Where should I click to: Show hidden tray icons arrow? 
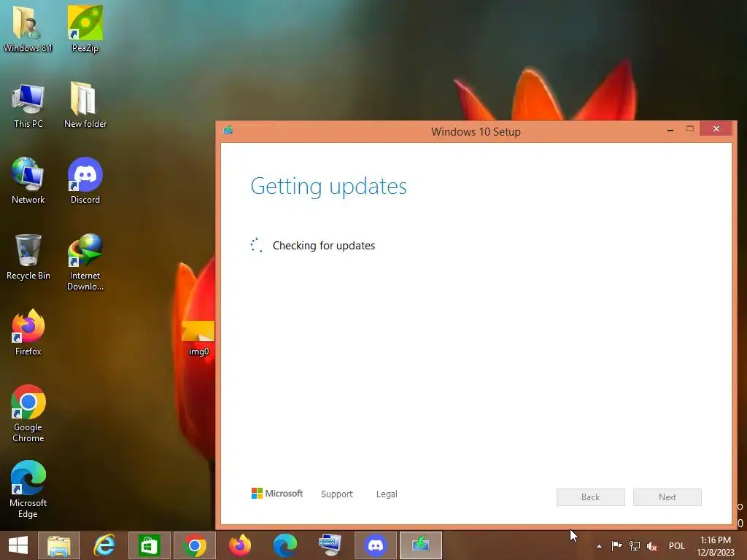(x=599, y=546)
